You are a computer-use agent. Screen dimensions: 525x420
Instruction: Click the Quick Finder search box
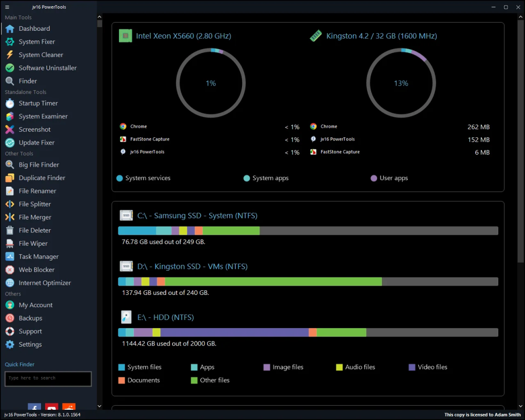(48, 379)
